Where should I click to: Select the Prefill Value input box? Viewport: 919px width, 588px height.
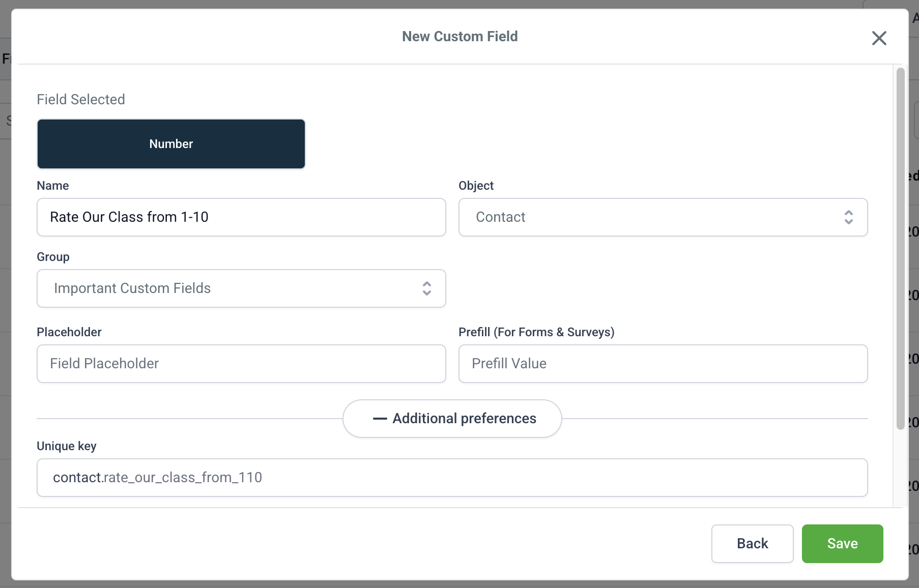point(663,364)
